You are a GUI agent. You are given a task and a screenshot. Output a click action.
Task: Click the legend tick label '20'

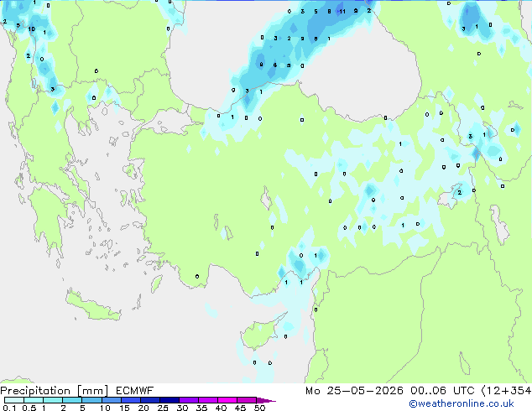pyautogui.click(x=143, y=408)
